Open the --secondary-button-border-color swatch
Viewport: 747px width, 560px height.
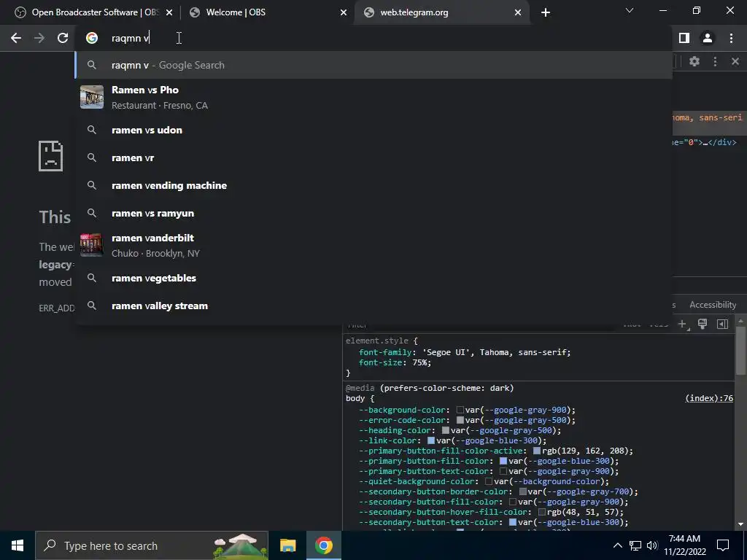522,492
